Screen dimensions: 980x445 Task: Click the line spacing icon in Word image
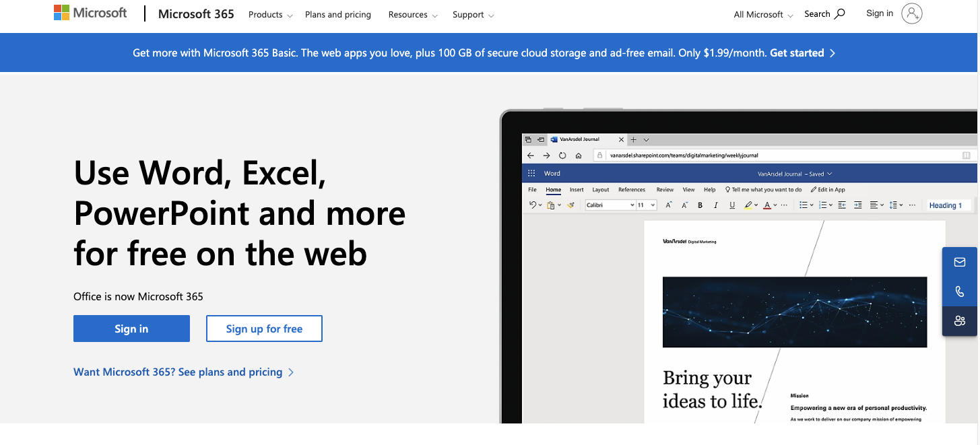(x=893, y=205)
